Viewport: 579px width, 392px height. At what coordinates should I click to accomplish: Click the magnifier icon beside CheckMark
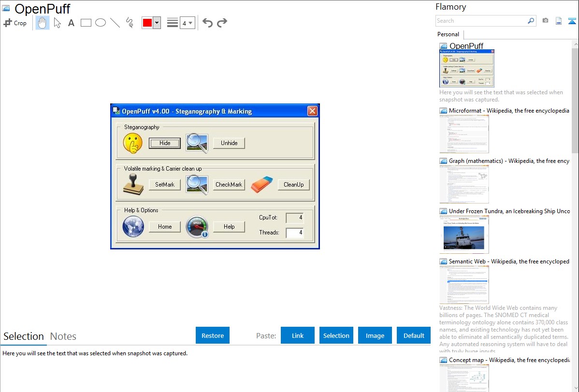point(197,184)
